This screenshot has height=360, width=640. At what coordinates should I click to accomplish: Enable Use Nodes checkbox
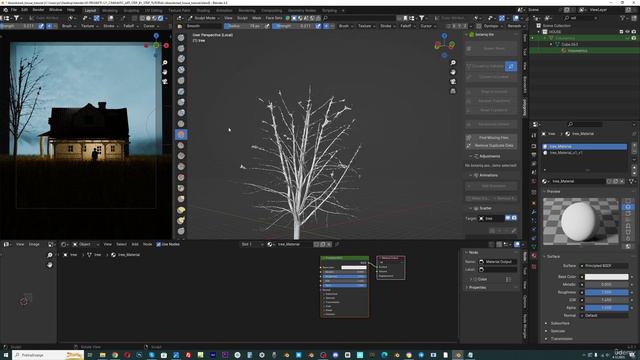click(x=158, y=244)
